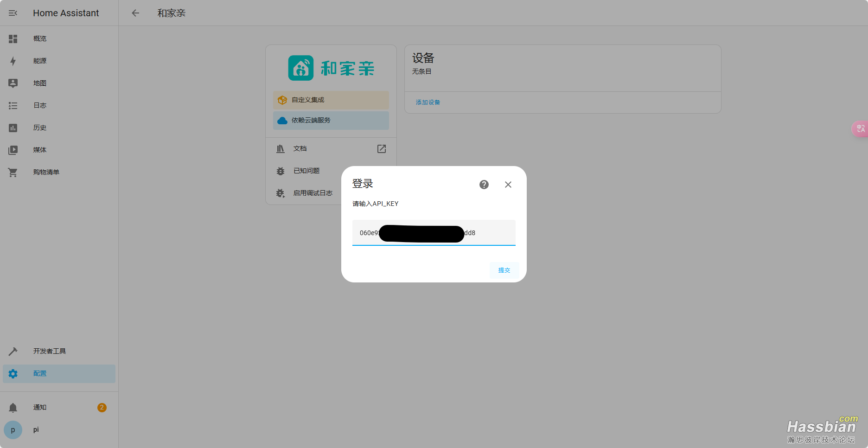Click the 自定义集成 custom integration box icon
Image resolution: width=868 pixels, height=448 pixels.
click(282, 100)
